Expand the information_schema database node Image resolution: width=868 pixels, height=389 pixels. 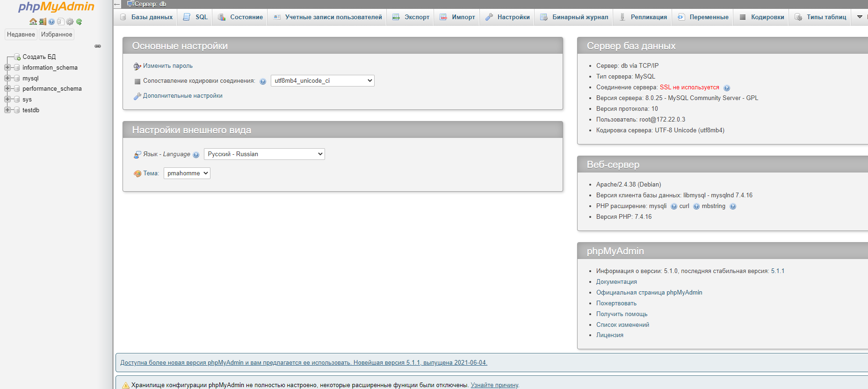(x=7, y=67)
